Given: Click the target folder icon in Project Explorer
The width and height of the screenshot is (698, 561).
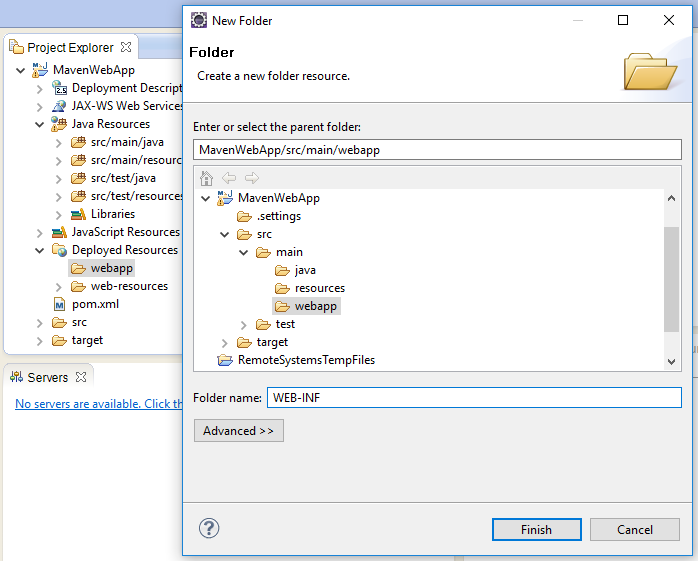Looking at the screenshot, I should 59,341.
